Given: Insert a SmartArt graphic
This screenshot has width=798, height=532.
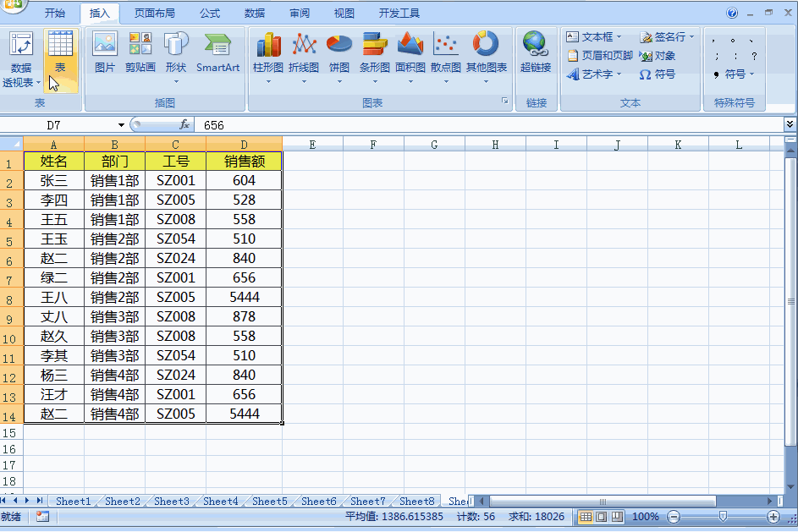Looking at the screenshot, I should pyautogui.click(x=217, y=45).
